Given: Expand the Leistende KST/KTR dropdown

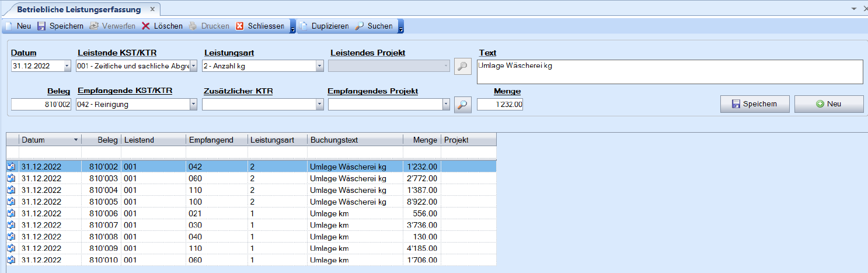Looking at the screenshot, I should (194, 66).
